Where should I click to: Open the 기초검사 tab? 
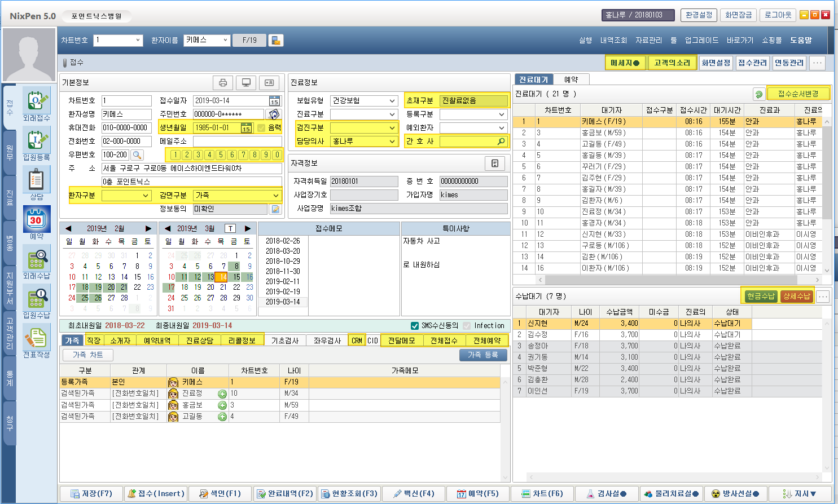pos(285,341)
